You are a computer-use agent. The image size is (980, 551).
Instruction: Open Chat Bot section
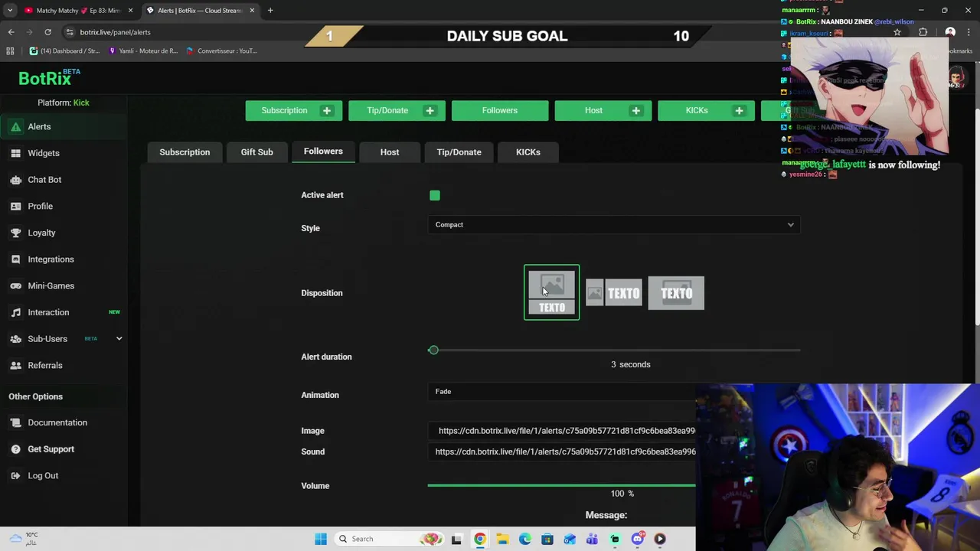(x=44, y=180)
